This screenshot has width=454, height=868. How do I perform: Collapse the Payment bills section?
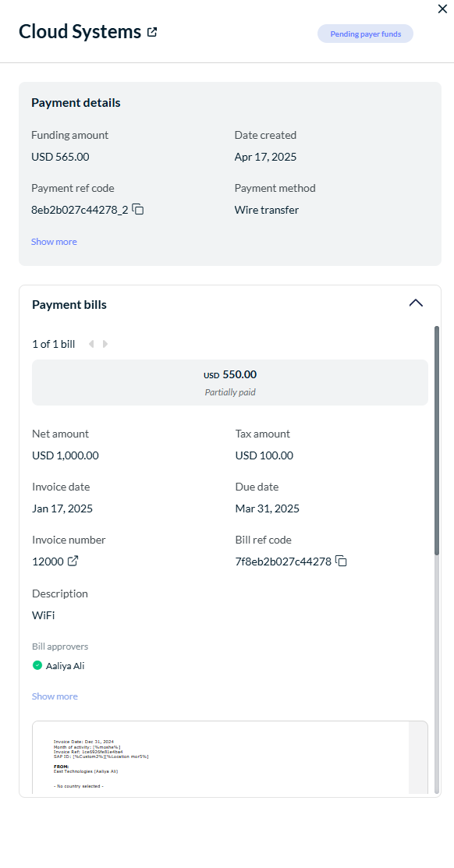pyautogui.click(x=416, y=303)
